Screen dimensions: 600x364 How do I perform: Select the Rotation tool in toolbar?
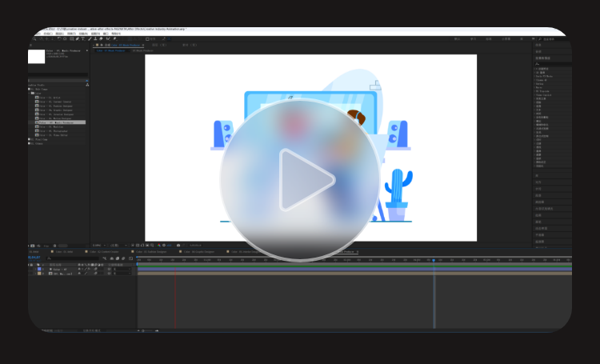[x=59, y=39]
